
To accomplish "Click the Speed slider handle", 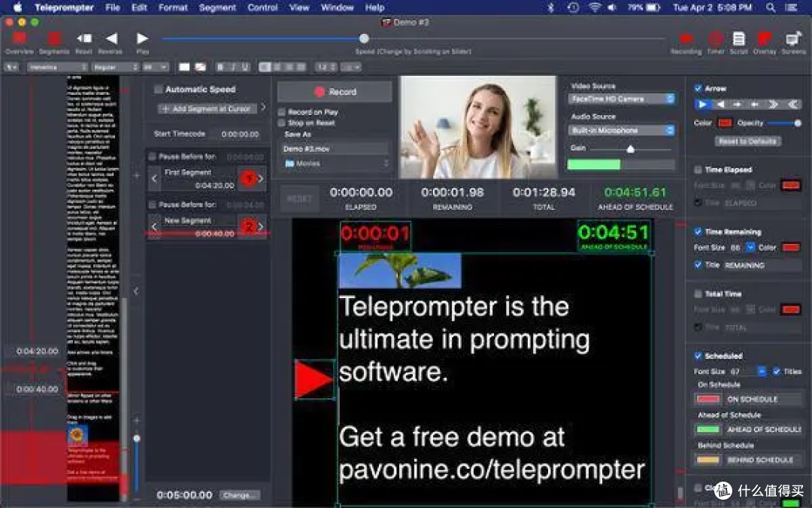I will [x=364, y=38].
